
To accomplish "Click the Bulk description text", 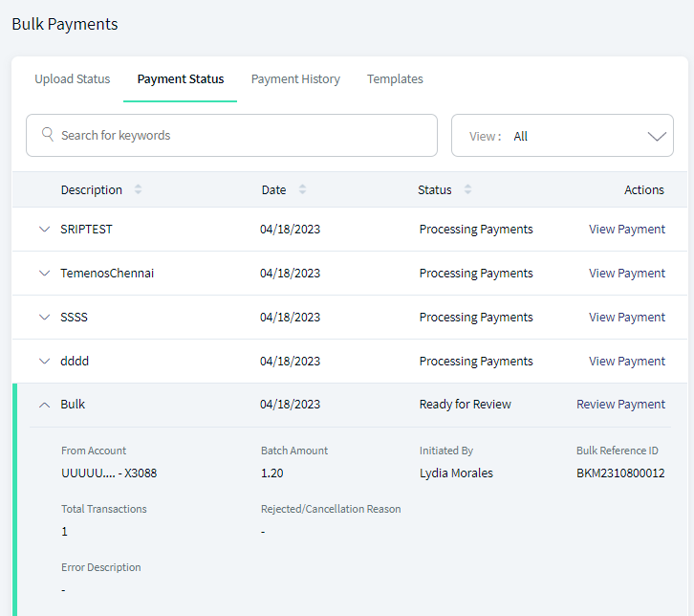I will (x=73, y=405).
